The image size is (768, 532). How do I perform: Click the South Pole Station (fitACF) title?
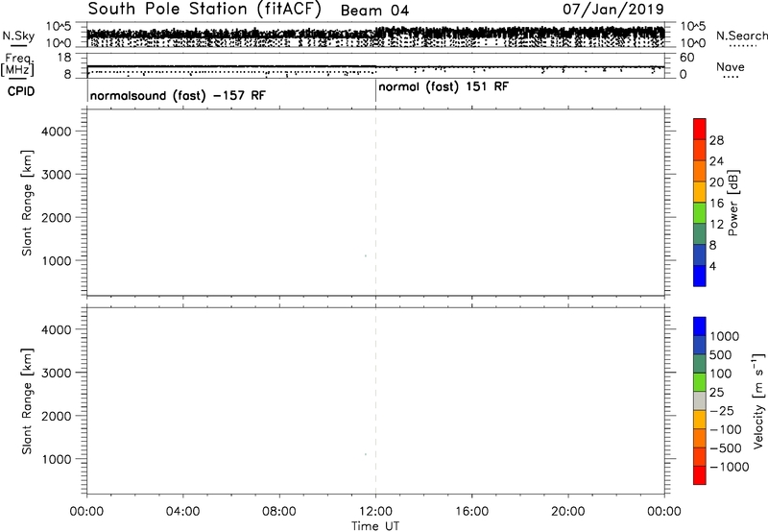(x=204, y=10)
